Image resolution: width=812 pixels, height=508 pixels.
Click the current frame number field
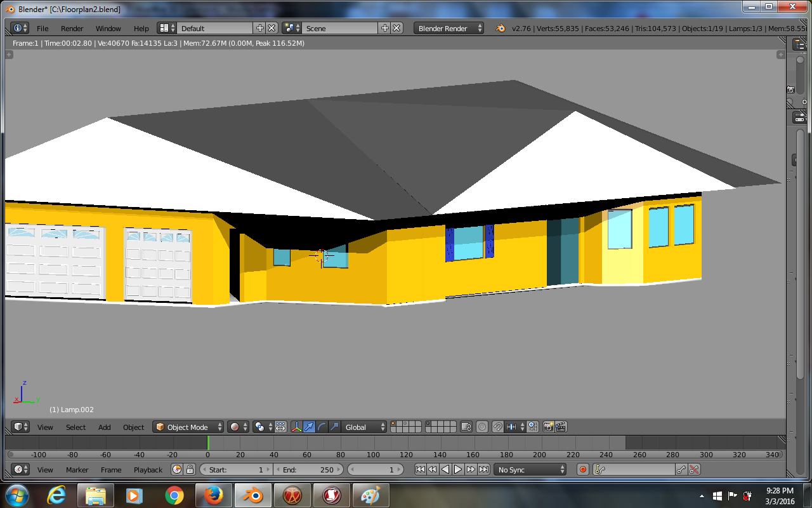coord(376,469)
